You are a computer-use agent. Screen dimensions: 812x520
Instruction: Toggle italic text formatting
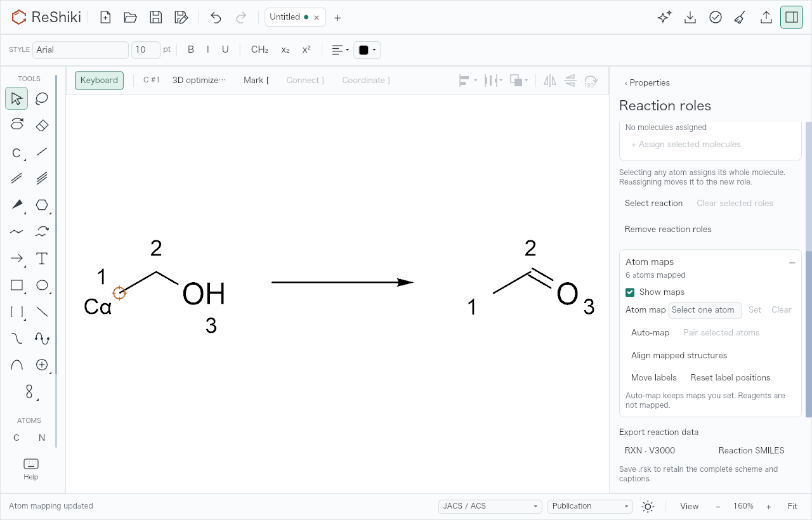(x=207, y=49)
